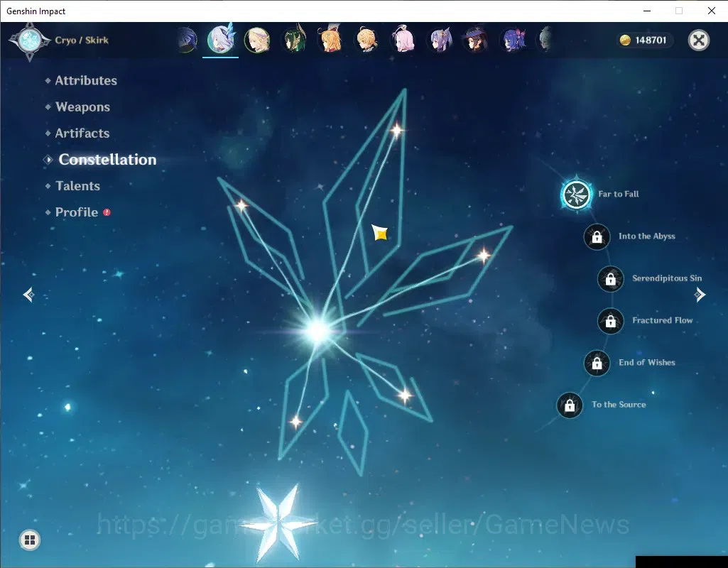Click the bright central star of the constellation

(x=318, y=330)
